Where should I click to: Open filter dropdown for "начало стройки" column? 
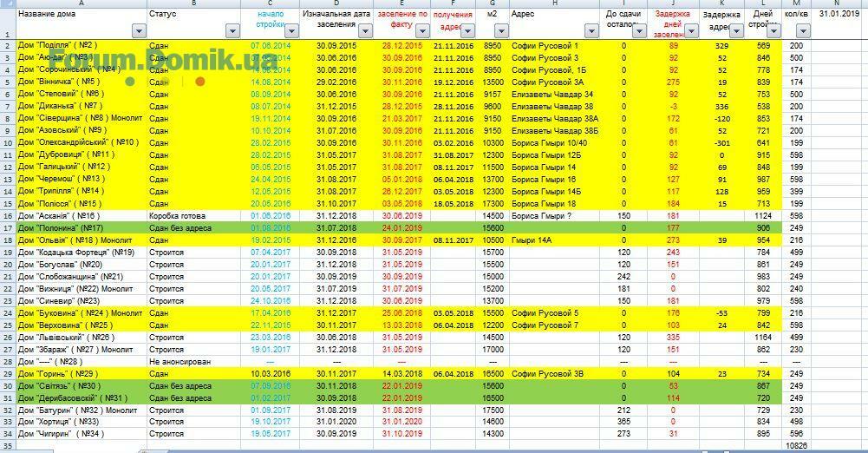tap(291, 31)
